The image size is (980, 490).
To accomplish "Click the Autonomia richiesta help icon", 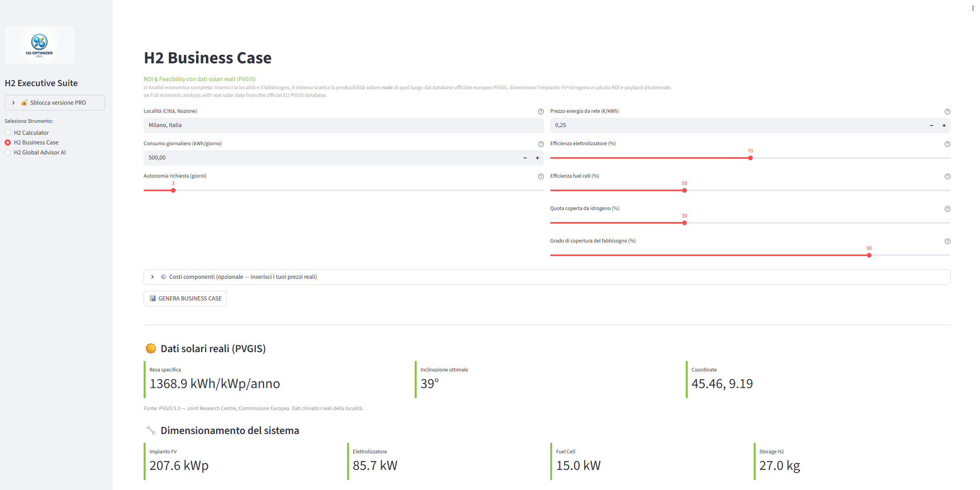I will (541, 176).
